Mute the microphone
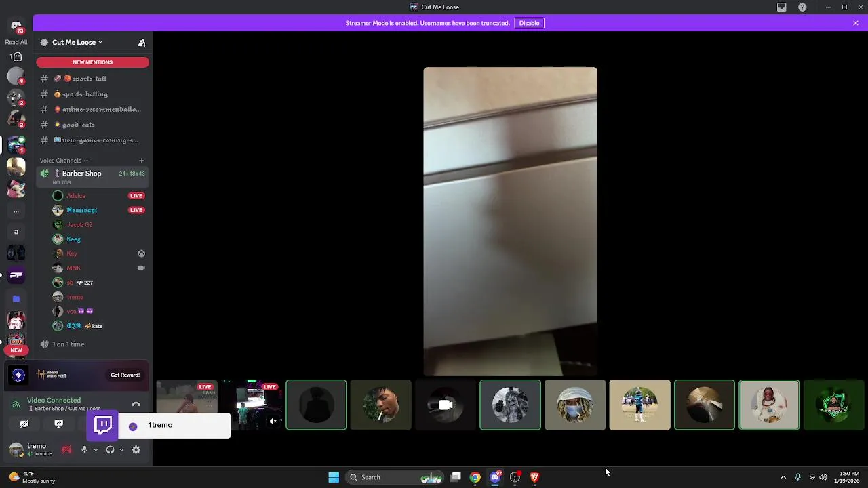This screenshot has width=868, height=488. tap(85, 449)
